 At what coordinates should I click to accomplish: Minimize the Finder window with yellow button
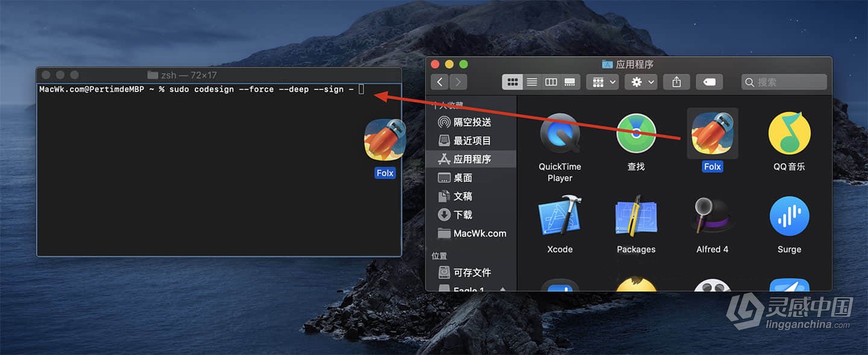[x=449, y=64]
